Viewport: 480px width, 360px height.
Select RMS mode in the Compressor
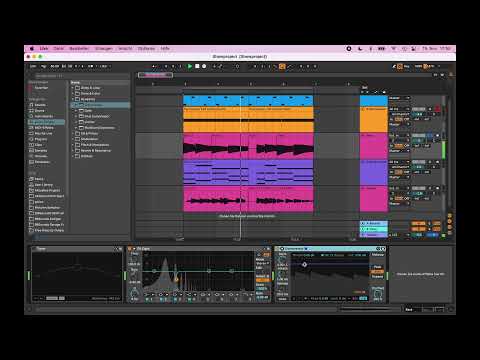click(x=377, y=272)
